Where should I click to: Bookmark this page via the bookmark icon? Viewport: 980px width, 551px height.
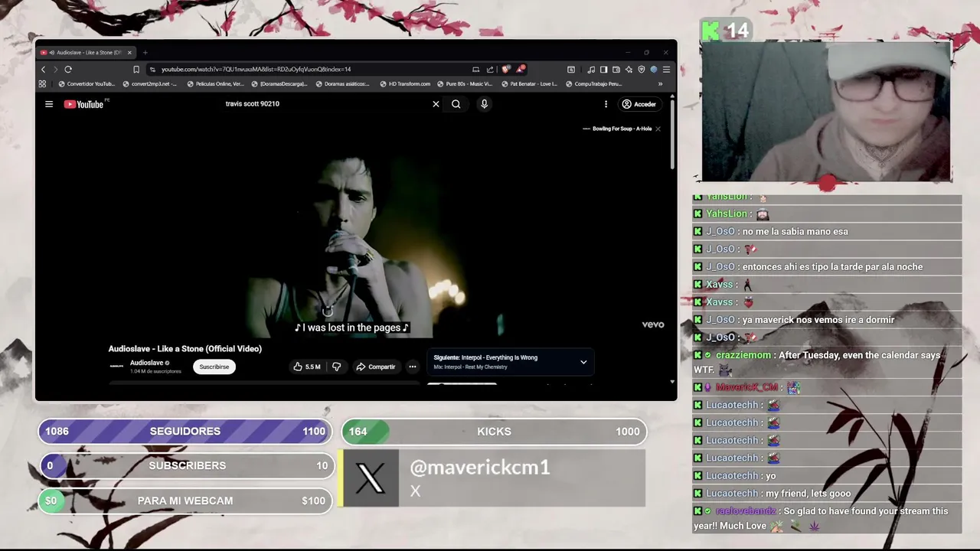(x=136, y=69)
